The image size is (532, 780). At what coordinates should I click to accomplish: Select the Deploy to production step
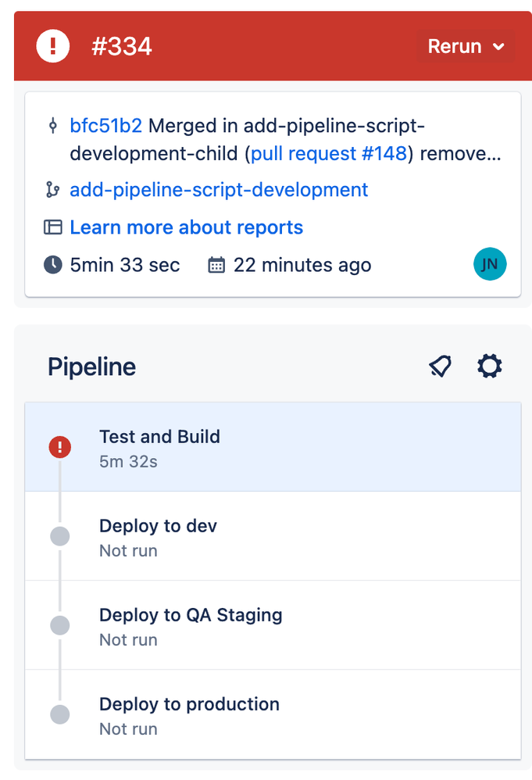pos(273,715)
